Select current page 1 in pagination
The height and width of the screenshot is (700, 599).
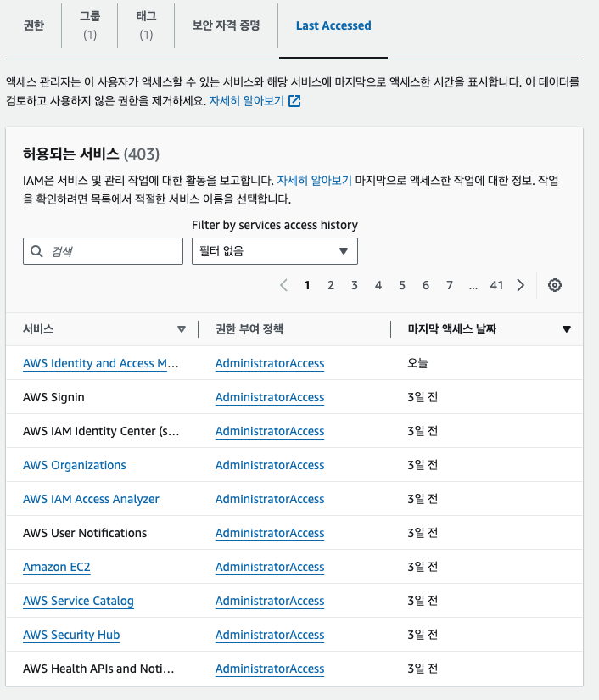[307, 285]
